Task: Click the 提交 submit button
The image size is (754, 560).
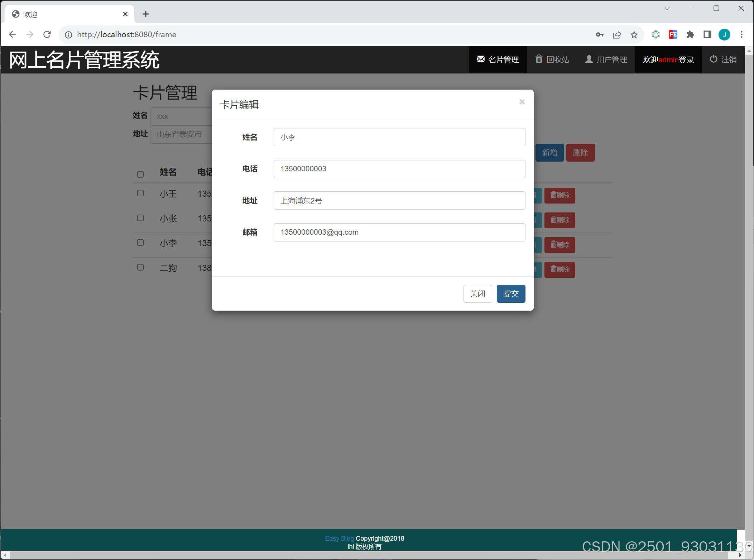Action: [x=511, y=293]
